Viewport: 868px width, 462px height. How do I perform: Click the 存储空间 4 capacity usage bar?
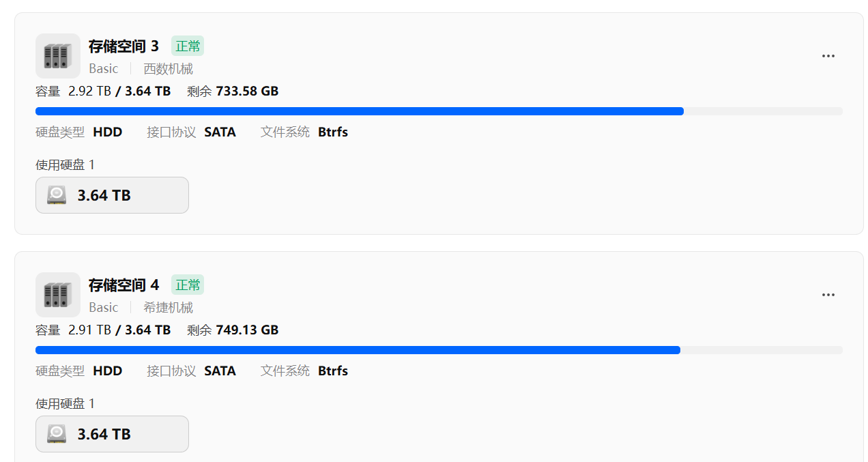(438, 350)
